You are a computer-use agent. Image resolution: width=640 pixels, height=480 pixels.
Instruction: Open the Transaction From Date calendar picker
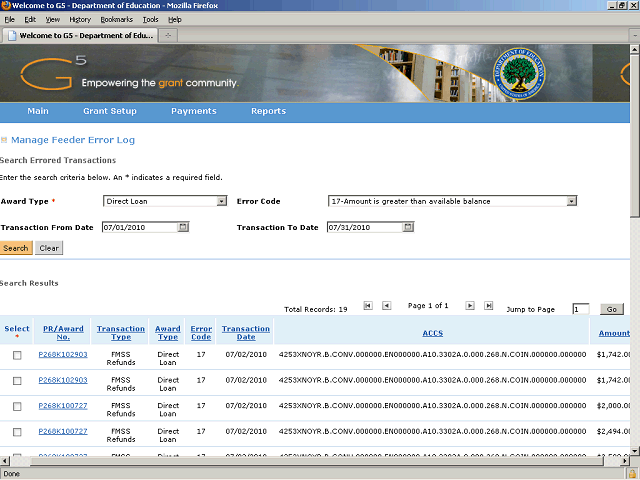183,227
